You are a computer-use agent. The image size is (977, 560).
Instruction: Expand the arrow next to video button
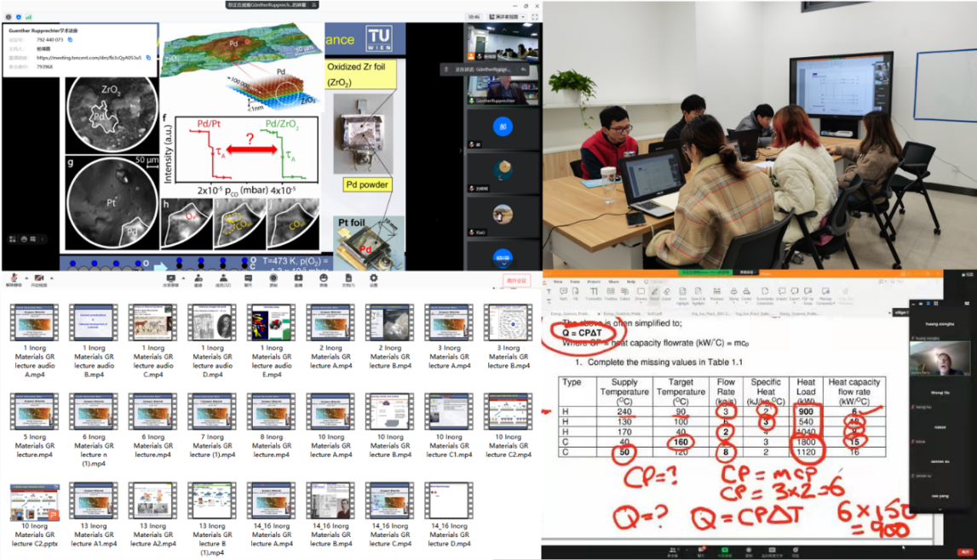pyautogui.click(x=49, y=277)
